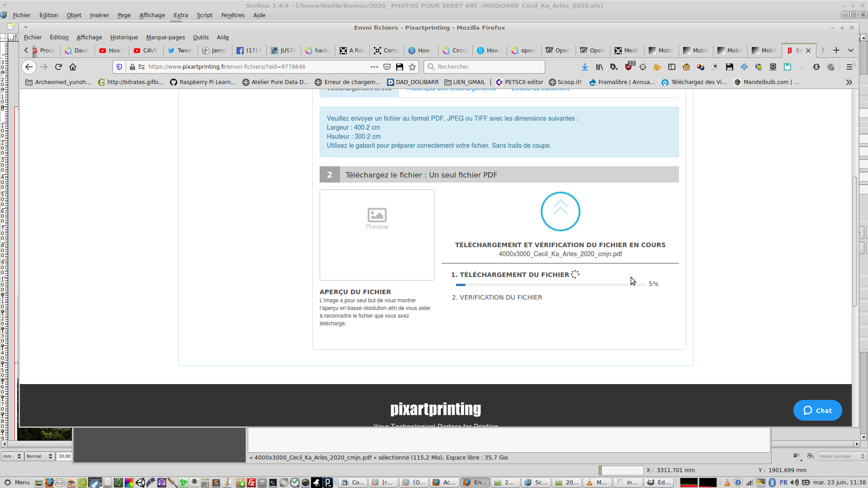Open the Marque-pages menu in Firefox

pos(165,38)
